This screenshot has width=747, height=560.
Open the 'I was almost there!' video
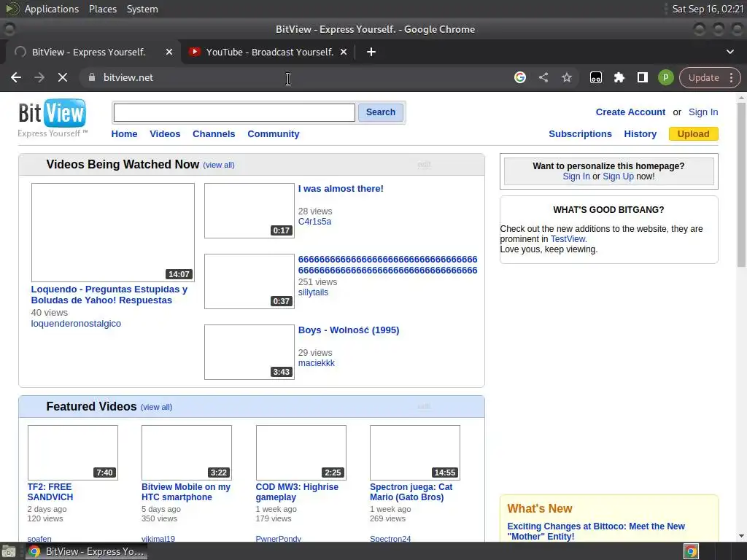[x=341, y=189]
